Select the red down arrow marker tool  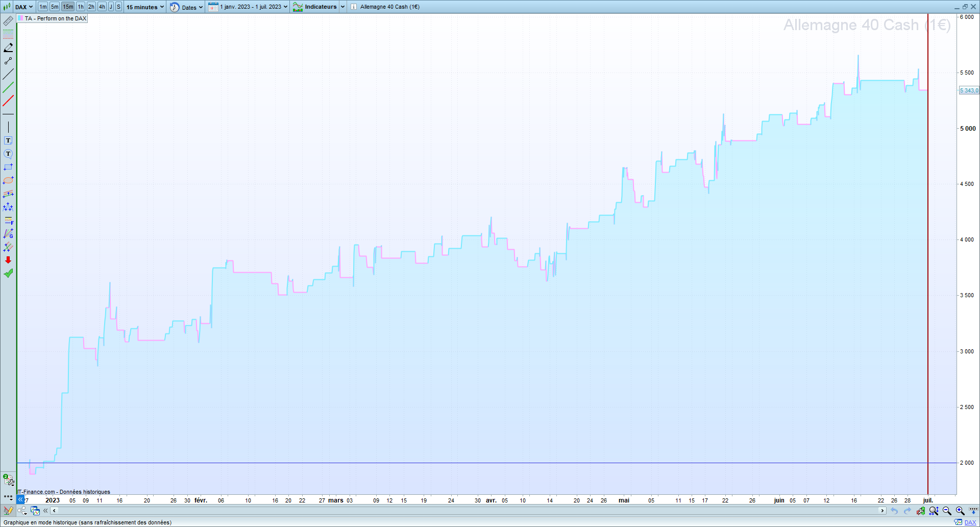[8, 260]
